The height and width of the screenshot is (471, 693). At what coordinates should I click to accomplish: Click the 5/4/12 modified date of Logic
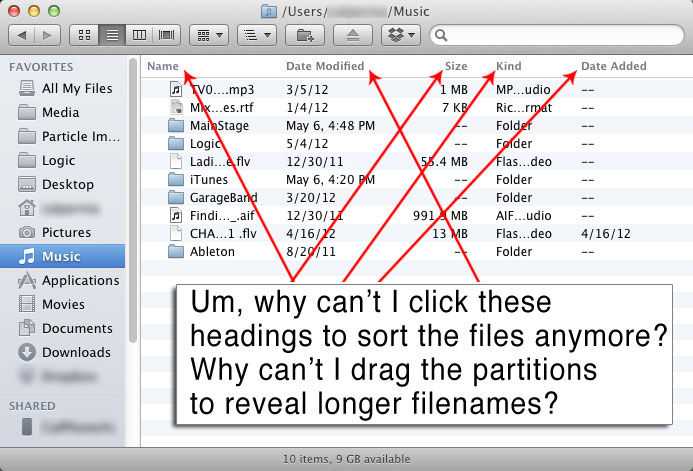307,144
